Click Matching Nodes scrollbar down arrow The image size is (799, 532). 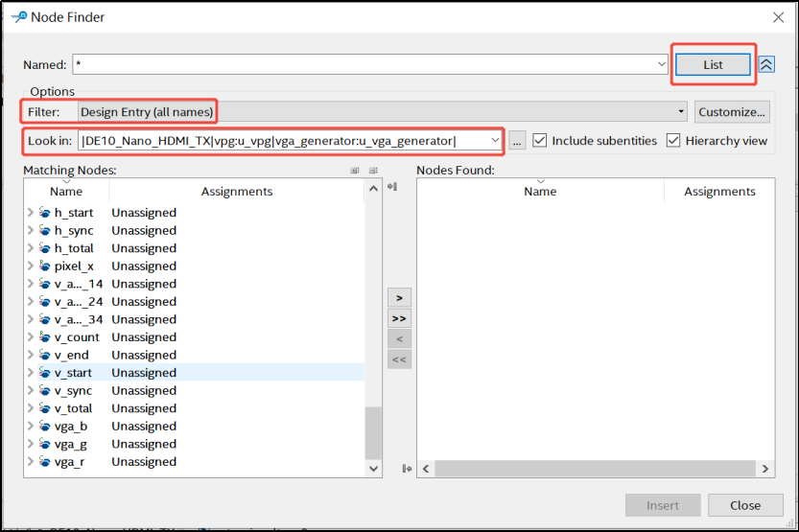(373, 469)
